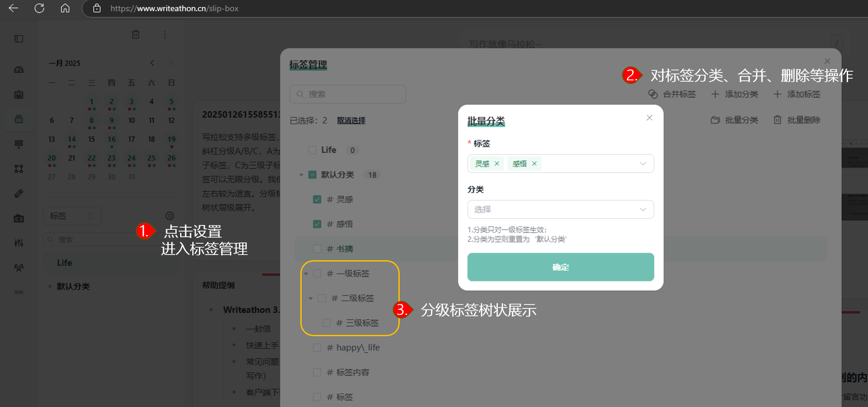Go to next month in calendar
This screenshot has width=868, height=407.
point(171,63)
